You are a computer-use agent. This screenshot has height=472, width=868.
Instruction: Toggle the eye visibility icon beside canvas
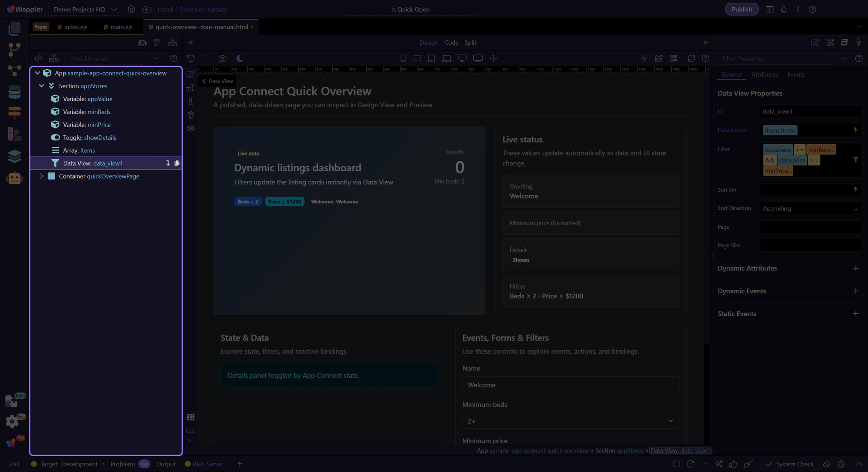(191, 128)
